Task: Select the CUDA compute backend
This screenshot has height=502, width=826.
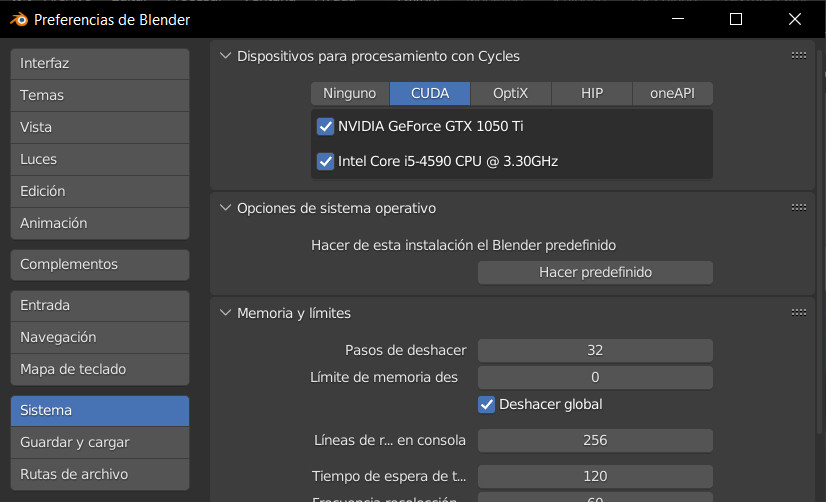Action: point(430,93)
